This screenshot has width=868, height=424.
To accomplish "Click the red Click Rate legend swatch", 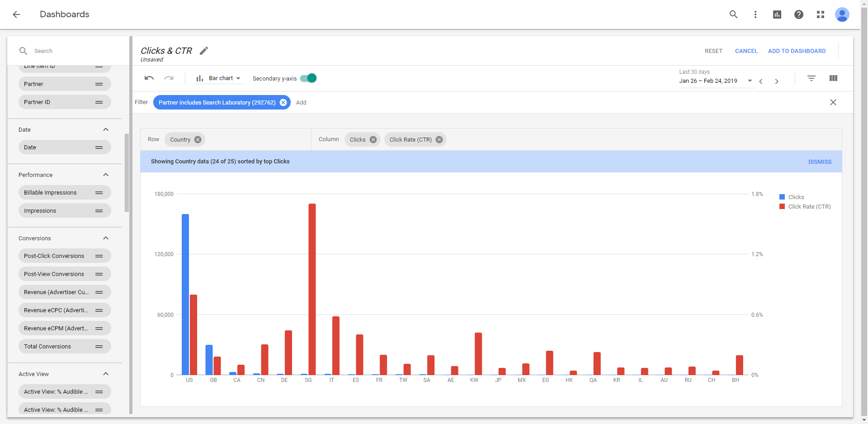I will [x=782, y=207].
